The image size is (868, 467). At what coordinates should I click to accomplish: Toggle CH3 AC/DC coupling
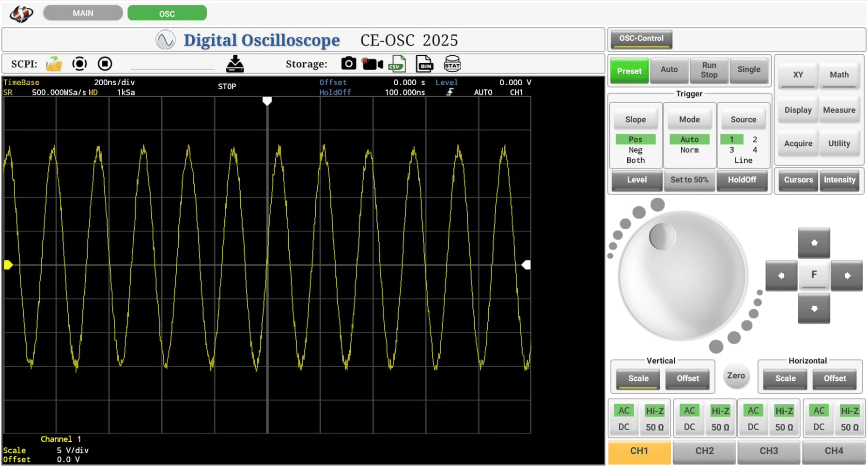[753, 419]
